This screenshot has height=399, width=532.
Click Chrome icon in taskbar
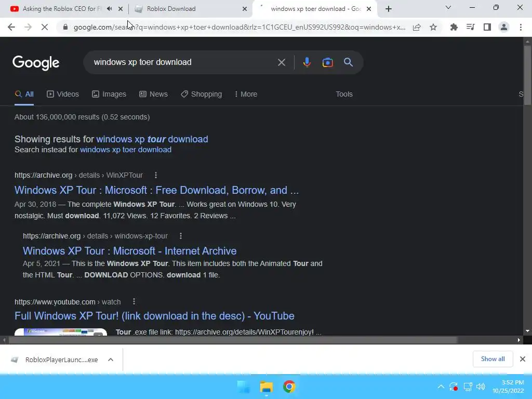pyautogui.click(x=289, y=387)
